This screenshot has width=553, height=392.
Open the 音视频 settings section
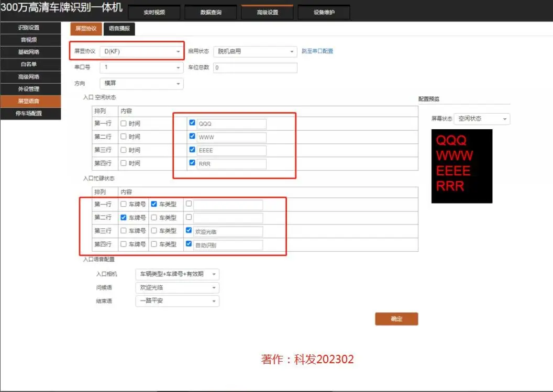tap(29, 39)
